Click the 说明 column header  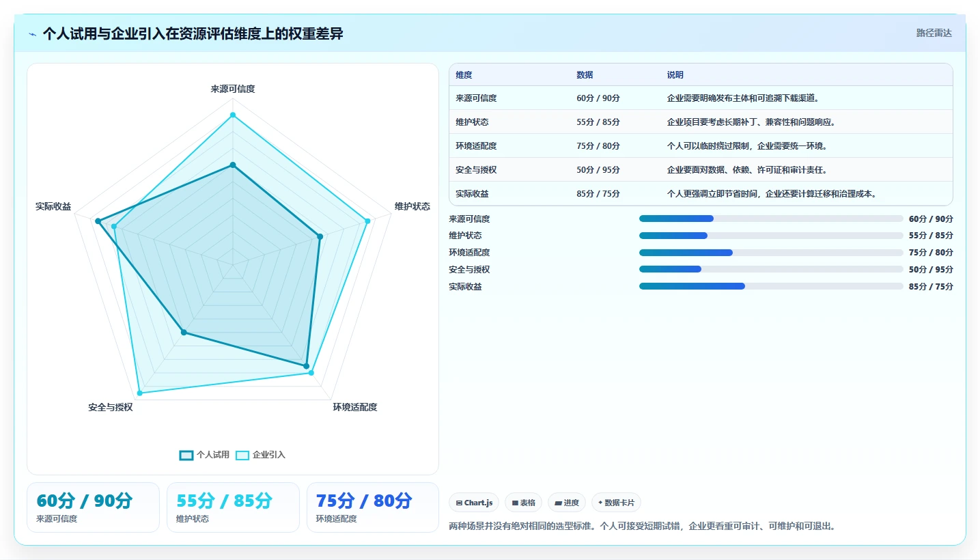[675, 75]
